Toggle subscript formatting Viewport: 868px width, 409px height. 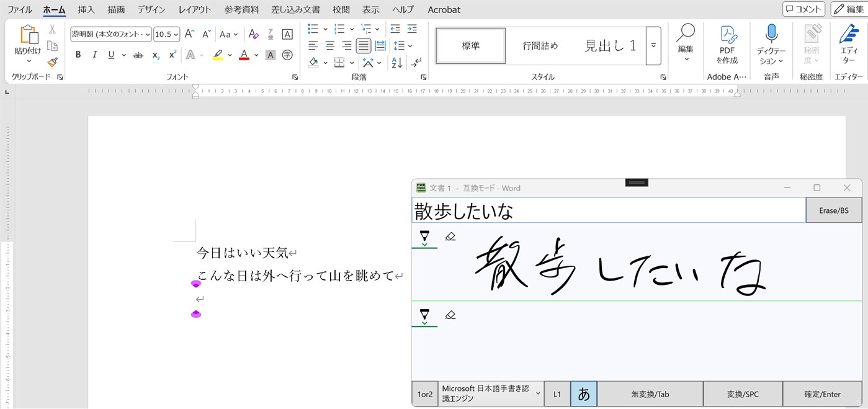tap(155, 55)
